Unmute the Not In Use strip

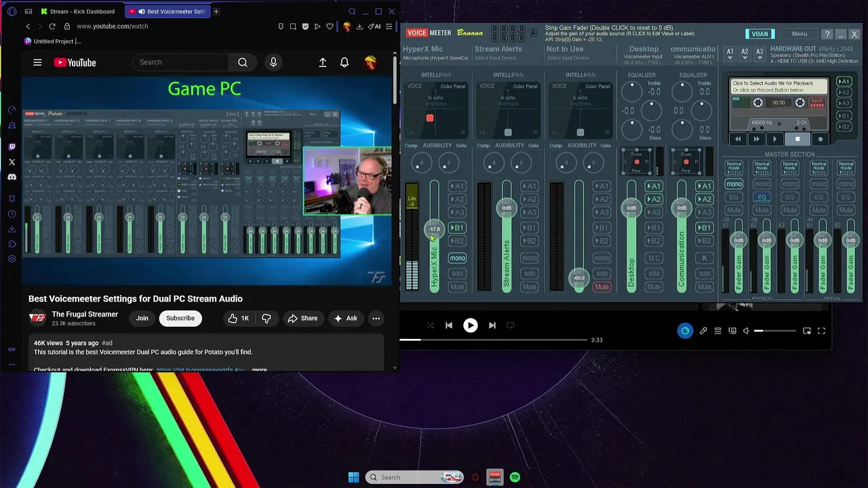click(601, 287)
